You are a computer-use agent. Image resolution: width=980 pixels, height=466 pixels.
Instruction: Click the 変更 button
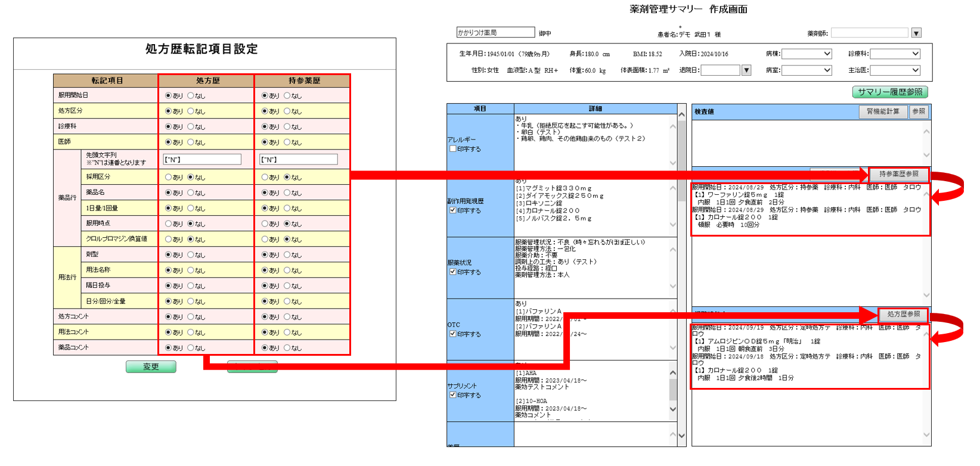coord(151,366)
